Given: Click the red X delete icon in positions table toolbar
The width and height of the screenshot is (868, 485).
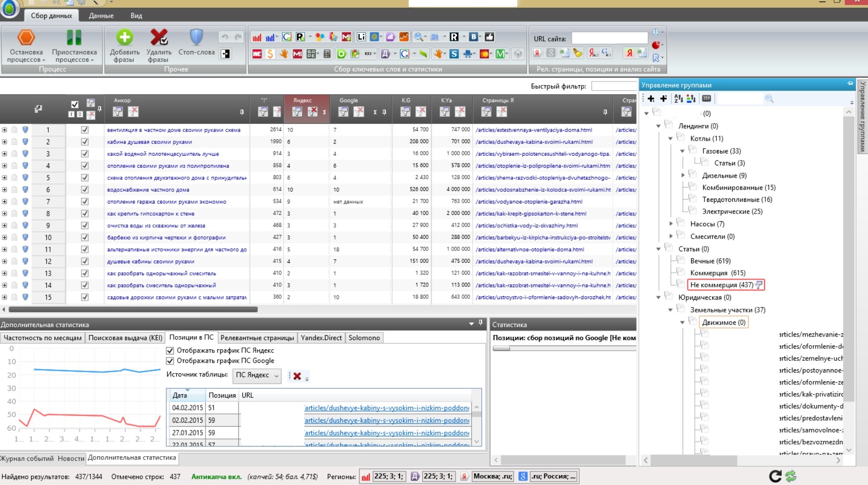Looking at the screenshot, I should pos(297,376).
